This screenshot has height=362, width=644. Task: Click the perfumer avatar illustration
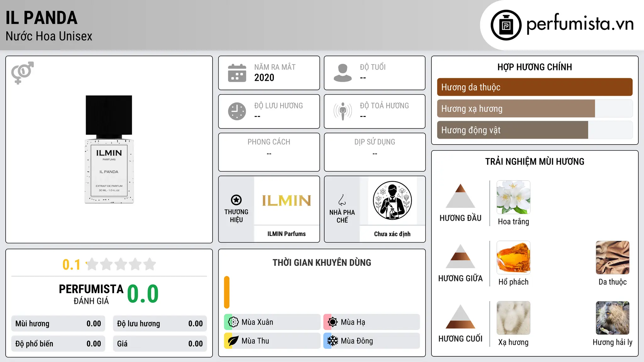tap(392, 200)
